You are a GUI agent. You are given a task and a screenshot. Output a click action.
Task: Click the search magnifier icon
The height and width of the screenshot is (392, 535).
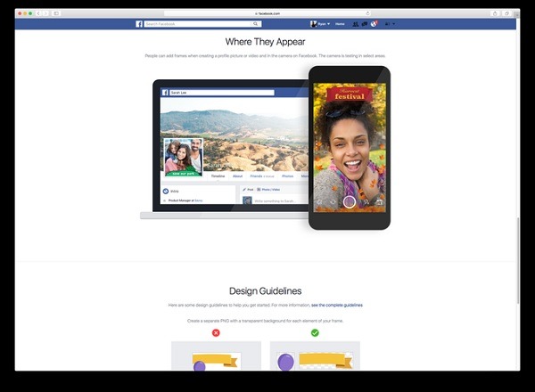point(256,24)
